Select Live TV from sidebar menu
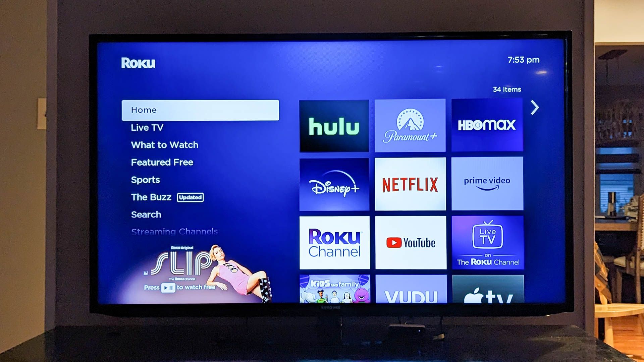This screenshot has width=644, height=362. [147, 128]
